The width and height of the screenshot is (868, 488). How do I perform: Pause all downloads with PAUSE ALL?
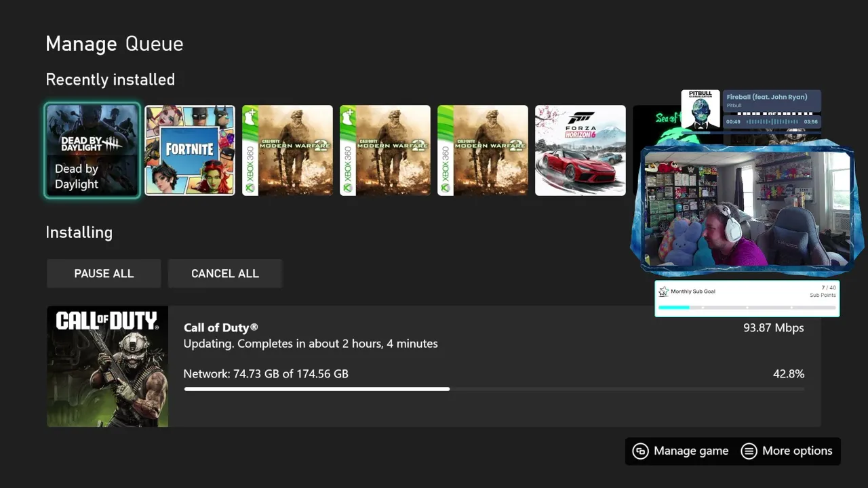[x=104, y=274]
